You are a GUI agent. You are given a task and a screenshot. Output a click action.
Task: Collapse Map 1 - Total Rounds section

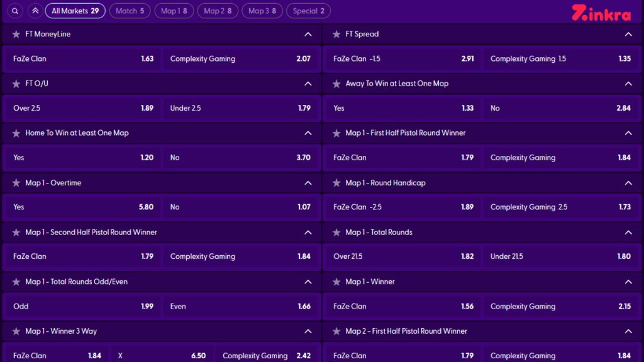(x=628, y=233)
